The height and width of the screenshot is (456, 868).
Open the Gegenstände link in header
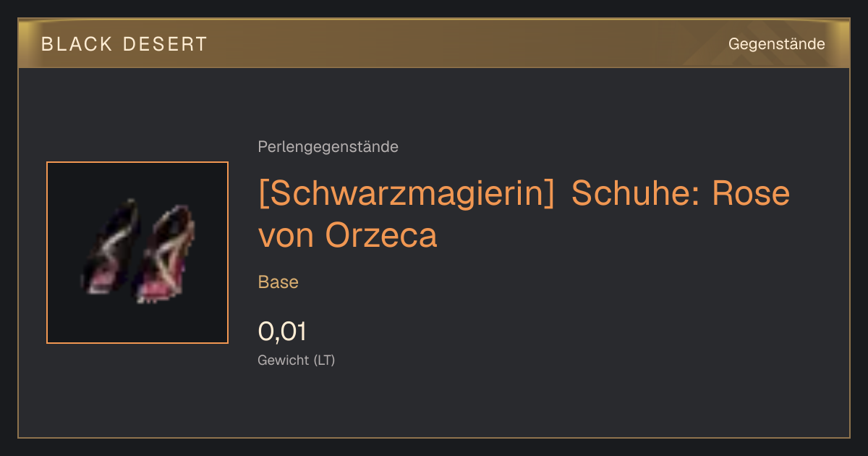pyautogui.click(x=776, y=44)
